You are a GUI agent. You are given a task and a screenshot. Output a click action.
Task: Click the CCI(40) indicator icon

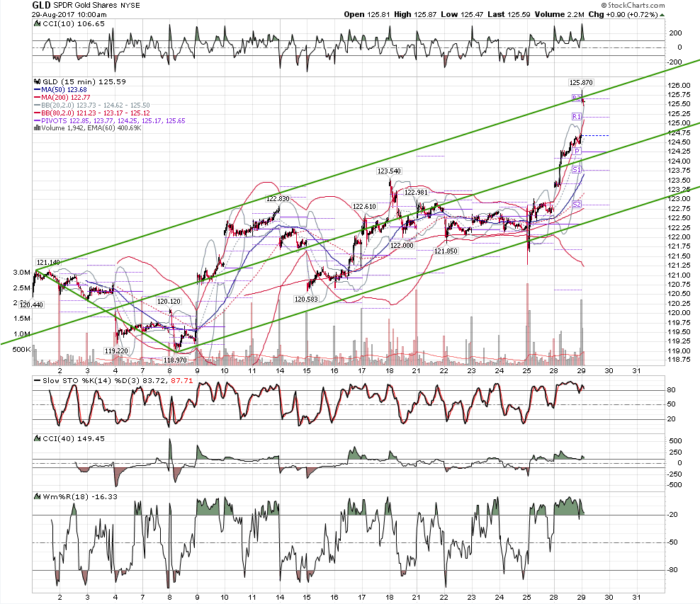[x=38, y=439]
